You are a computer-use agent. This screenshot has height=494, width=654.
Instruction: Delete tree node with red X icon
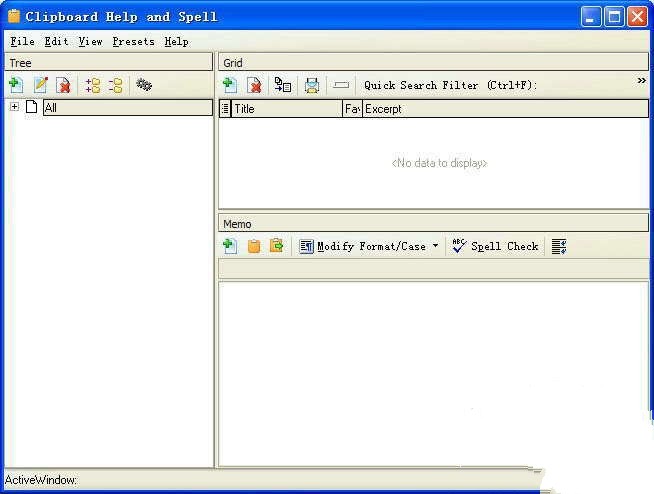click(63, 85)
